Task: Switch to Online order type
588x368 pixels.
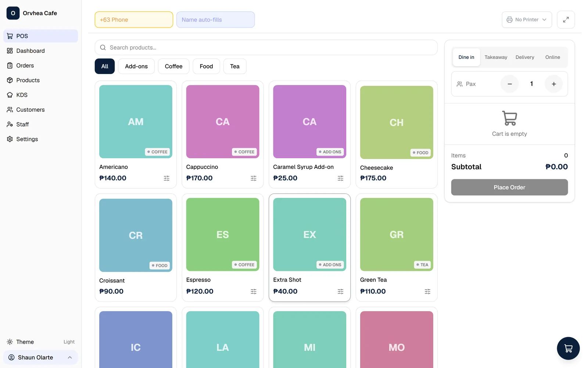Action: pos(553,57)
